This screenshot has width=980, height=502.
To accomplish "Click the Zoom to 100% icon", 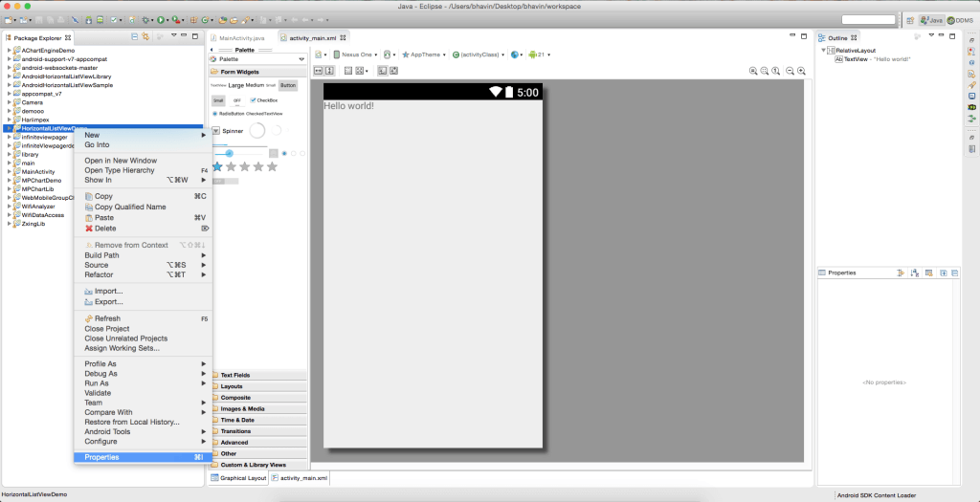I will (x=775, y=71).
